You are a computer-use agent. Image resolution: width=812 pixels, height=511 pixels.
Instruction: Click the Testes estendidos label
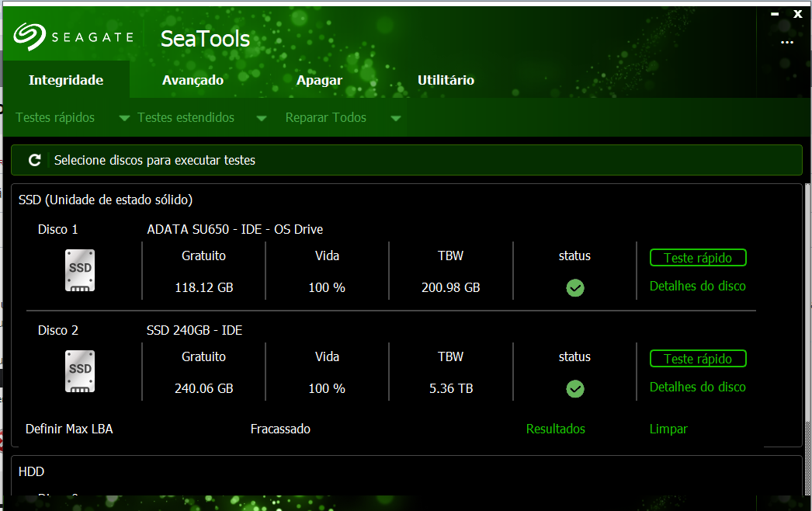pyautogui.click(x=186, y=117)
